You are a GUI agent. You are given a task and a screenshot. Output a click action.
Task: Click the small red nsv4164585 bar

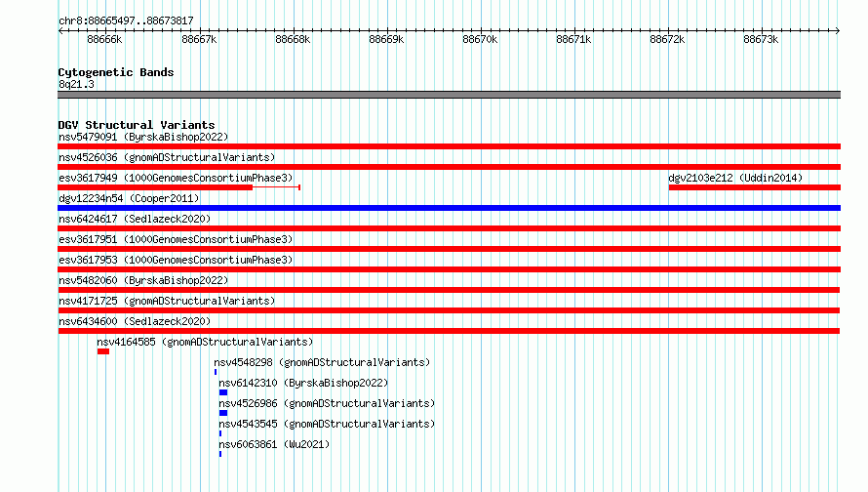[x=103, y=351]
